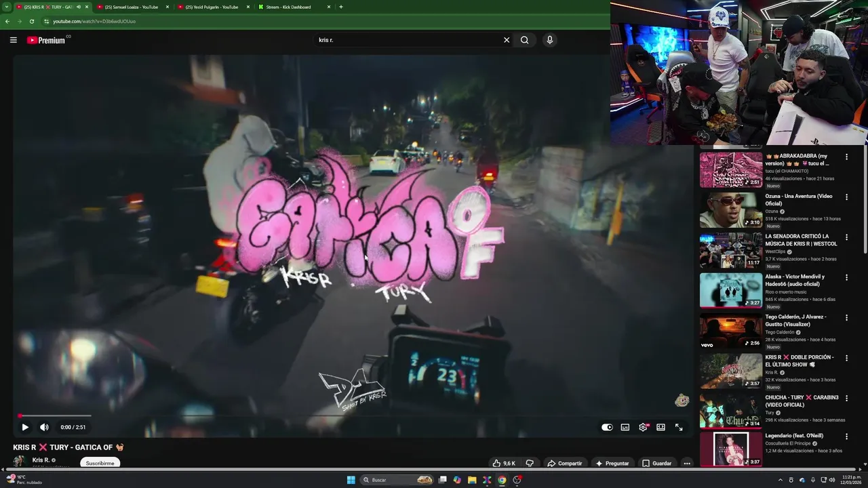Screen dimensions: 868x488
Task: Open the weather widget showing 16°C
Action: (x=24, y=480)
